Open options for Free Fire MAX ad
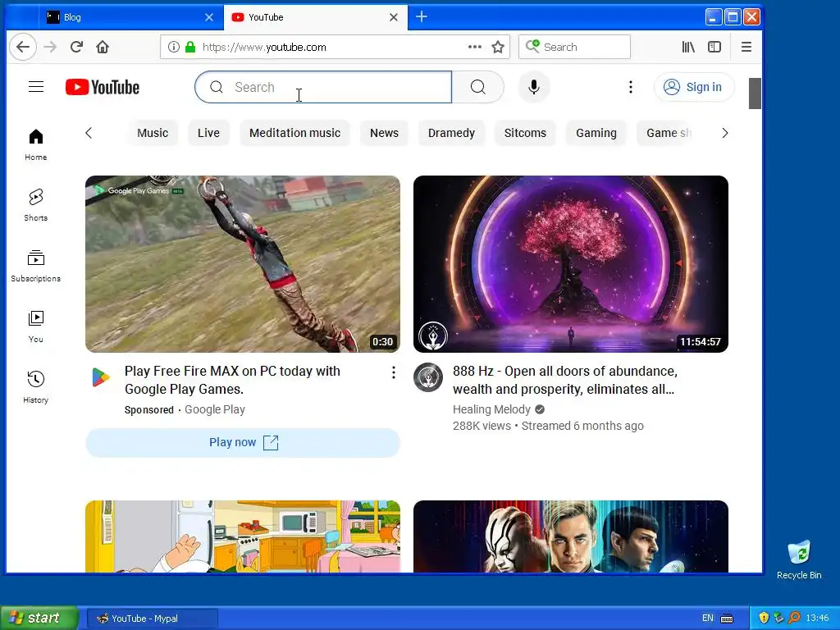The width and height of the screenshot is (840, 630). pyautogui.click(x=393, y=372)
